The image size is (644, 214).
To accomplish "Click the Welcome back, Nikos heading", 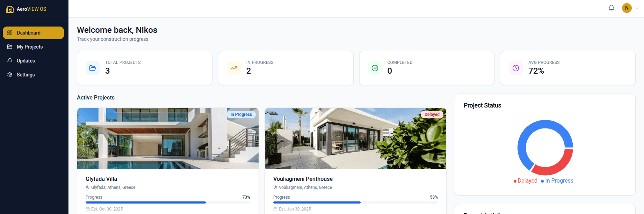I will (117, 30).
